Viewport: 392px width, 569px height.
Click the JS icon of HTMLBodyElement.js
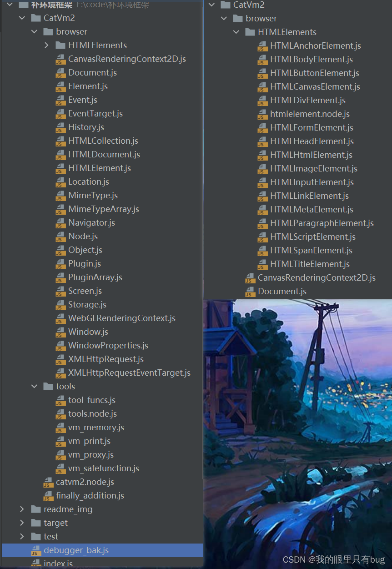pos(262,60)
